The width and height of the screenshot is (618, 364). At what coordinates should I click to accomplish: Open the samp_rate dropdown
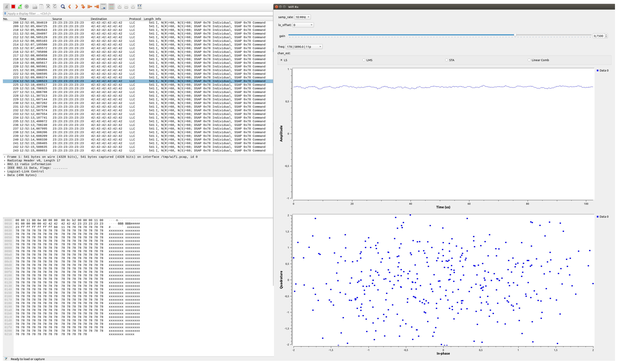pos(302,17)
